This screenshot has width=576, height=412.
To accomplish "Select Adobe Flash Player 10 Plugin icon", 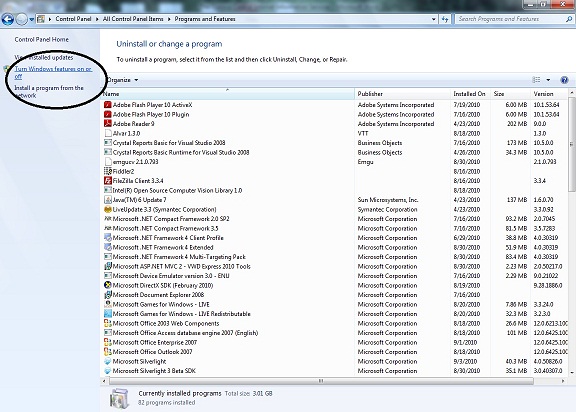I will coord(108,114).
